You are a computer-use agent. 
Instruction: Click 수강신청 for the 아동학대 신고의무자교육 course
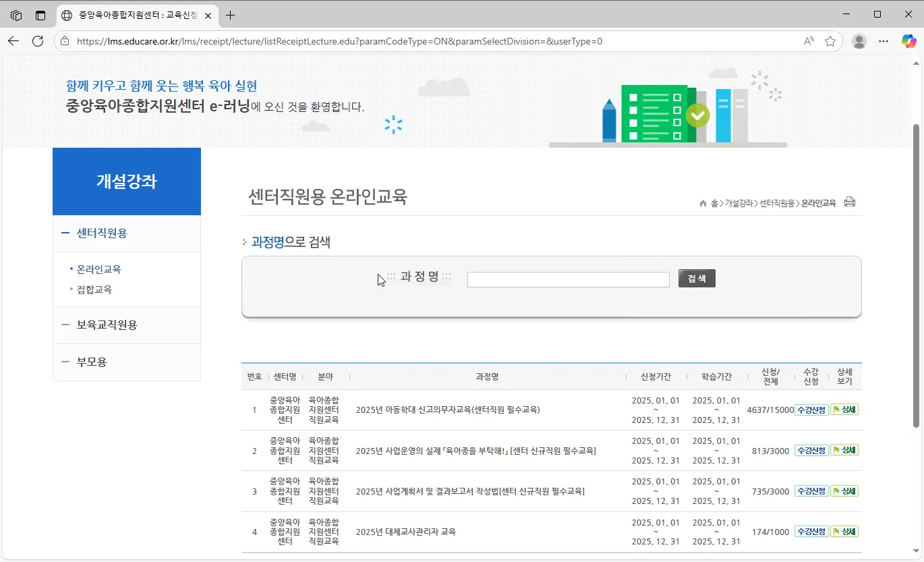(x=811, y=410)
